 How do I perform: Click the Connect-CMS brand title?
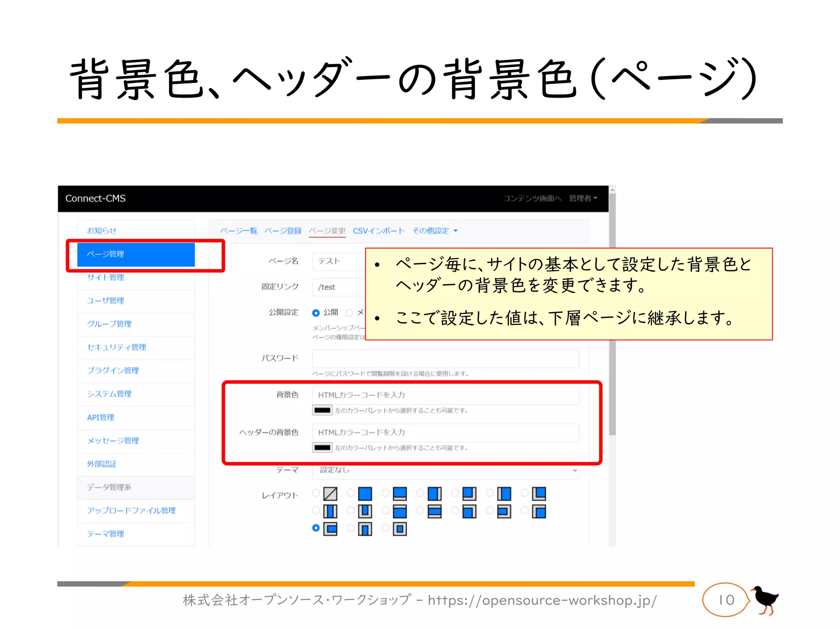(96, 199)
